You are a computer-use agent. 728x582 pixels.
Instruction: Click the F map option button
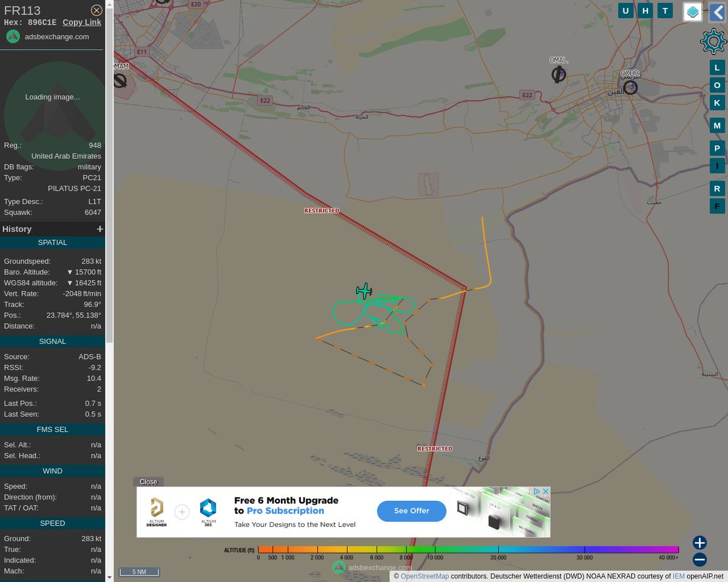pyautogui.click(x=717, y=206)
